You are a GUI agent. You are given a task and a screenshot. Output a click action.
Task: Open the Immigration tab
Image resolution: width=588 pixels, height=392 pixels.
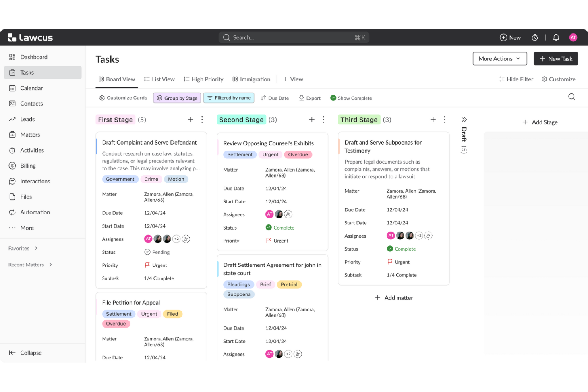[251, 79]
